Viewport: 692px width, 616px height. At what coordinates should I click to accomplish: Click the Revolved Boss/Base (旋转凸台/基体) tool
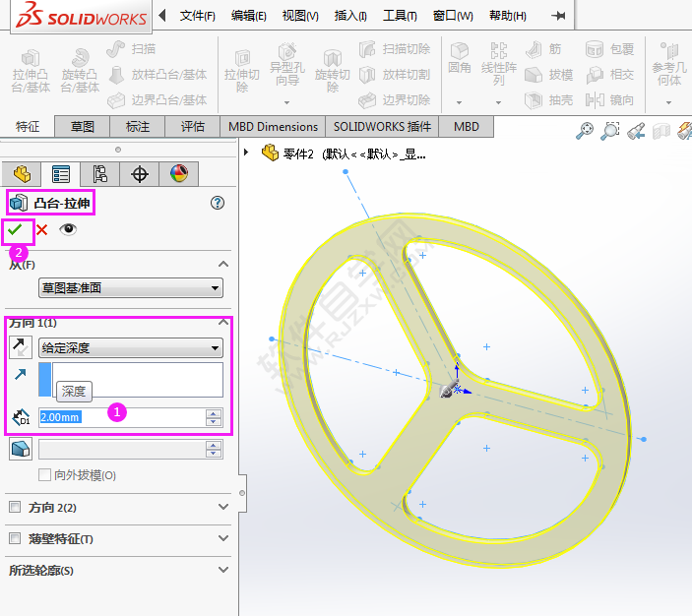click(x=80, y=71)
